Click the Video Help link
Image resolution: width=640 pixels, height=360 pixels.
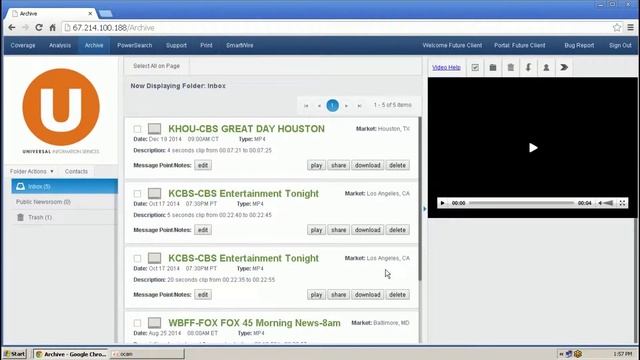click(x=446, y=67)
